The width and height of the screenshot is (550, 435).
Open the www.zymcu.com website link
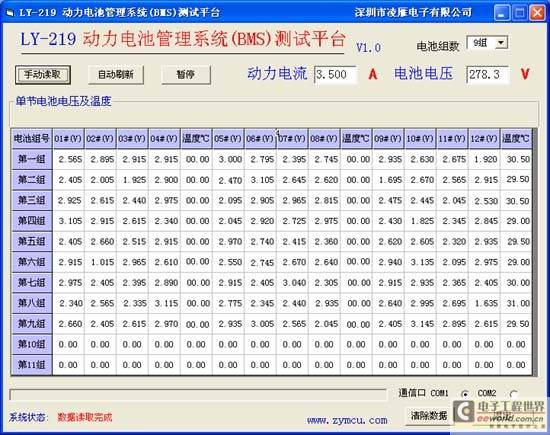point(347,420)
